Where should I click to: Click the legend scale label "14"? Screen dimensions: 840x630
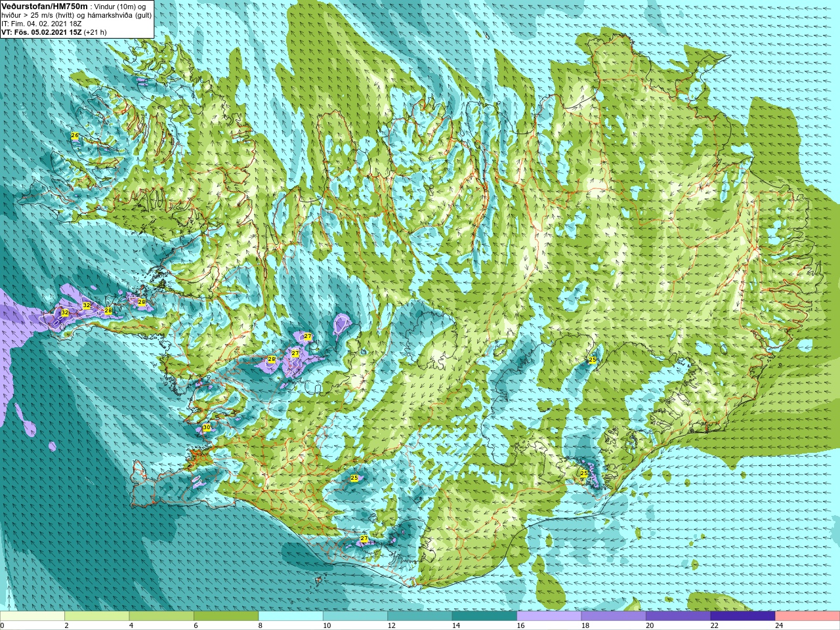(x=456, y=625)
